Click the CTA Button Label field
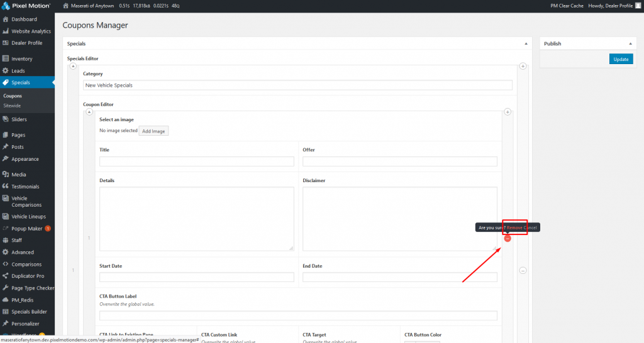644x343 pixels. 298,315
